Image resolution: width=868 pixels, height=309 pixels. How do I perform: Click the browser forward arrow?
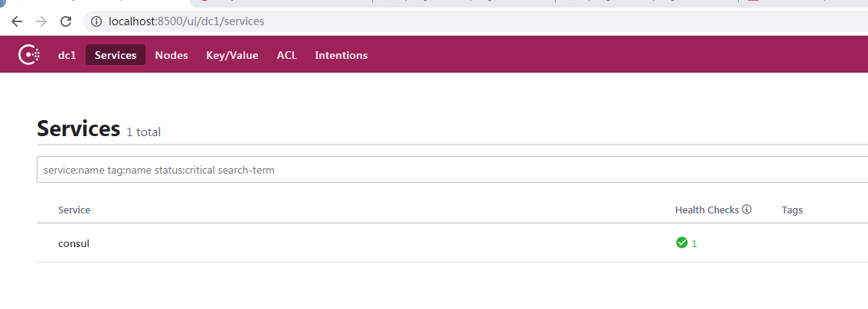pos(41,21)
